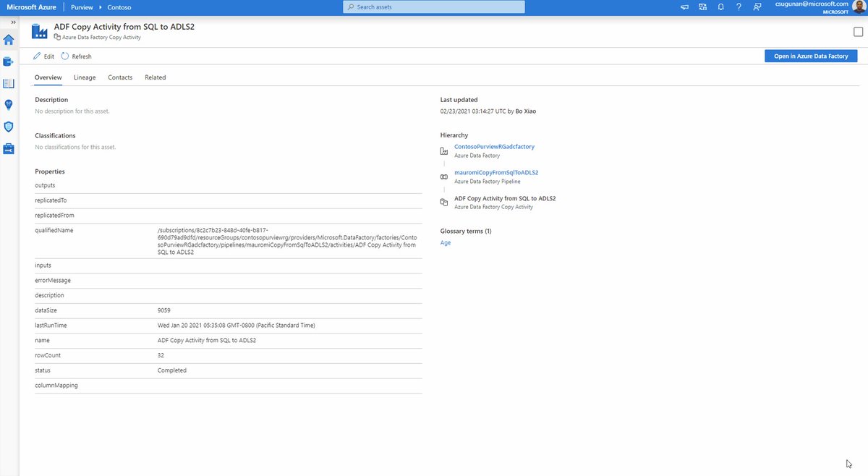Open the mauromiCopyFromSqlToADLS2 pipeline link
This screenshot has height=476, width=868.
click(x=496, y=173)
